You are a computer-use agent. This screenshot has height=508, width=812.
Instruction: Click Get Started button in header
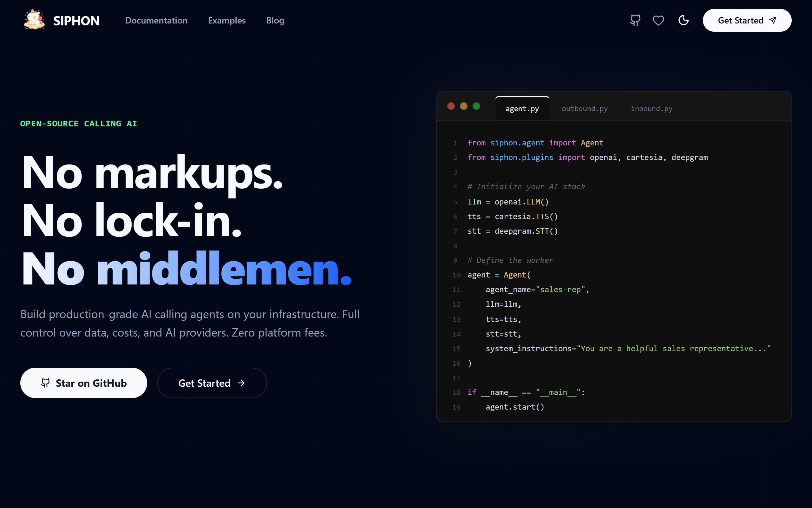[747, 21]
